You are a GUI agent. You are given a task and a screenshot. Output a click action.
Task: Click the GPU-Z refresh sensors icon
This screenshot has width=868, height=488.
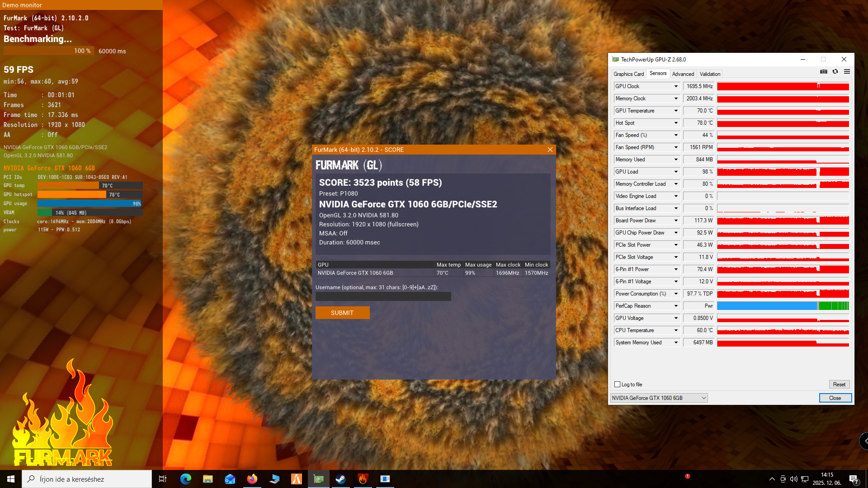(x=835, y=72)
